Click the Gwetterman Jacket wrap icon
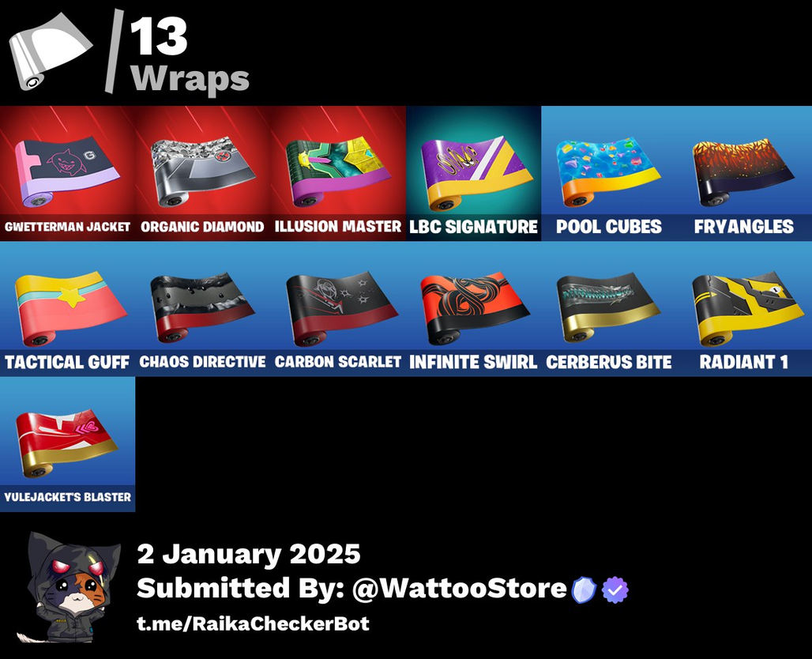Viewport: 812px width, 659px height. (x=67, y=173)
